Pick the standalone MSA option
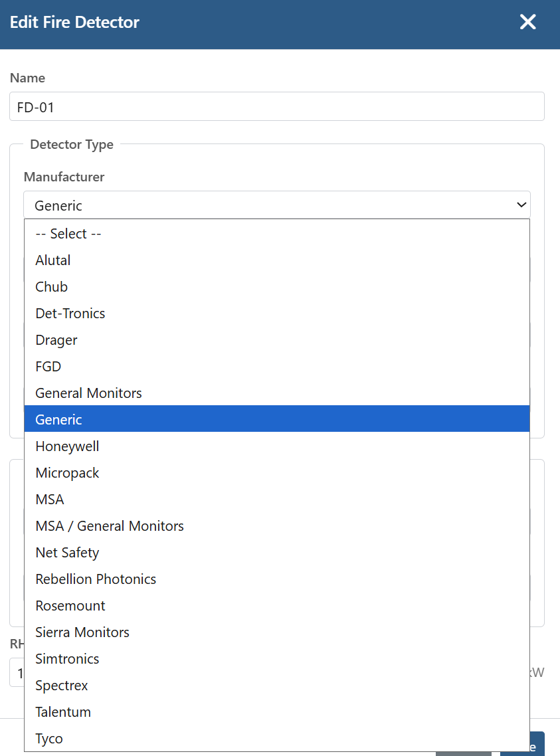Image resolution: width=560 pixels, height=756 pixels. [277, 499]
